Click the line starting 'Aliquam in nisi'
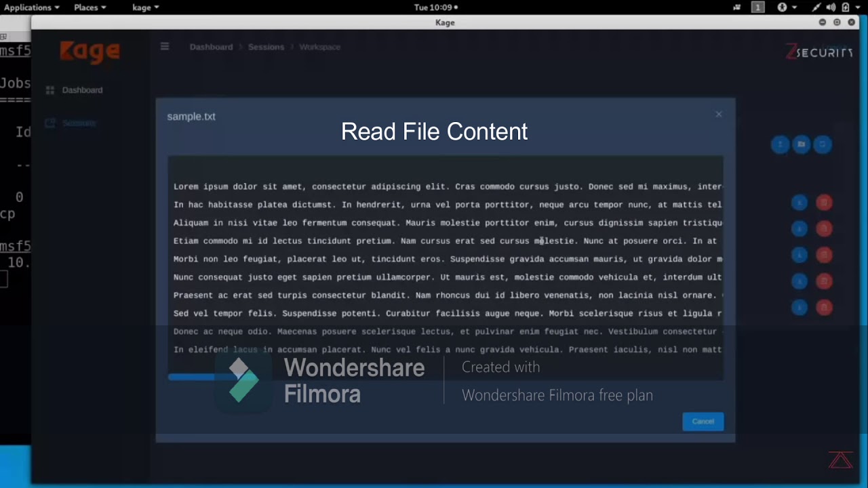868x488 pixels. pyautogui.click(x=448, y=222)
